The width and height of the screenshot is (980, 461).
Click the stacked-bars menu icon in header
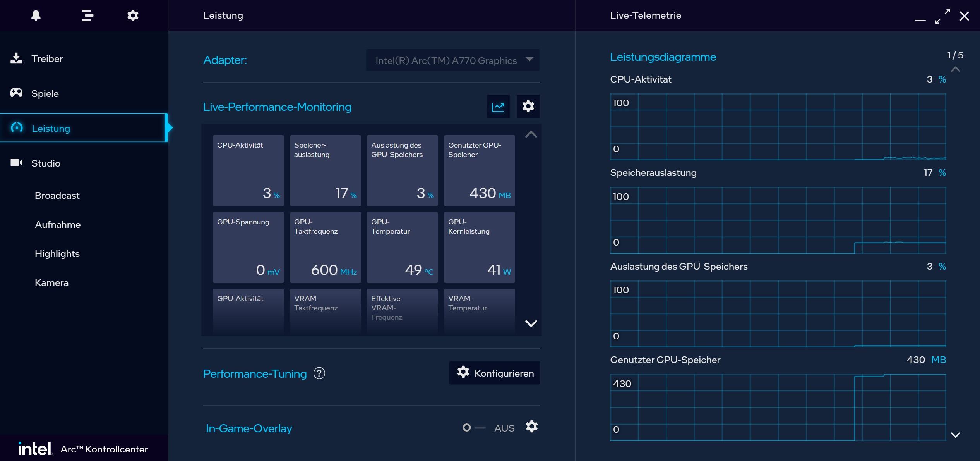pyautogui.click(x=87, y=15)
